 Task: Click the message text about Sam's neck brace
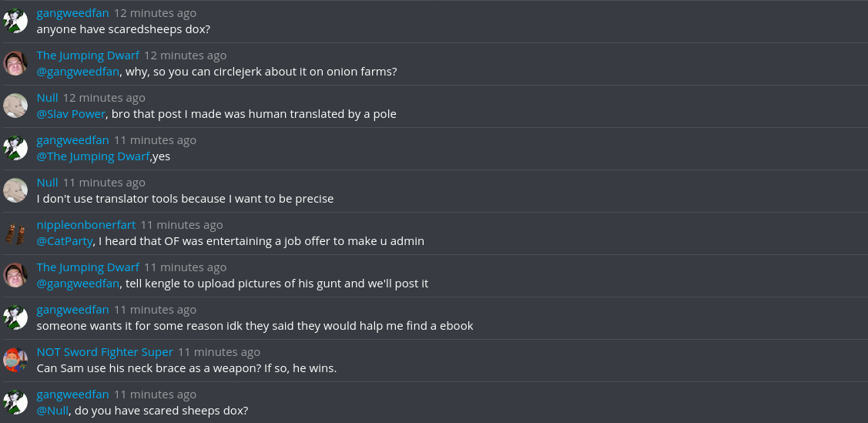click(x=186, y=368)
